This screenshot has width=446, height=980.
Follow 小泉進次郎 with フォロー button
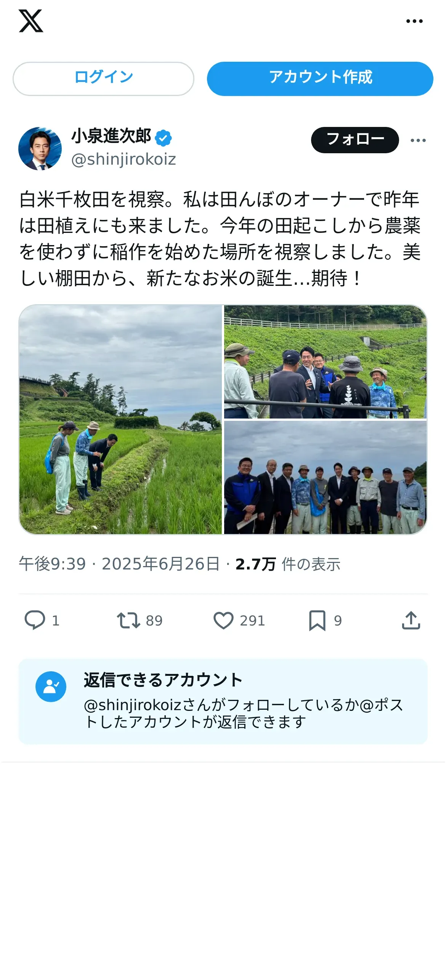355,140
